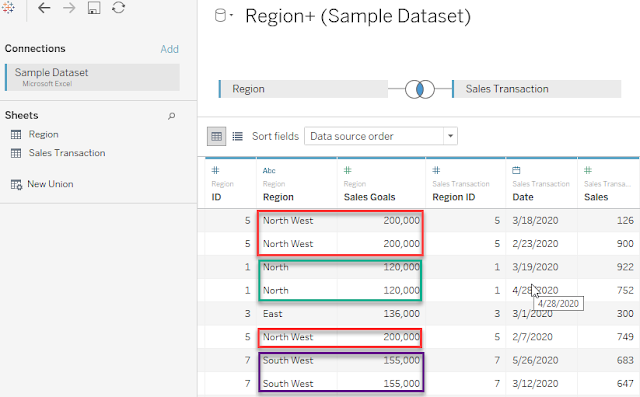This screenshot has height=397, width=640.
Task: Click the data source title Region+ (Sample Dataset)
Action: click(x=358, y=16)
